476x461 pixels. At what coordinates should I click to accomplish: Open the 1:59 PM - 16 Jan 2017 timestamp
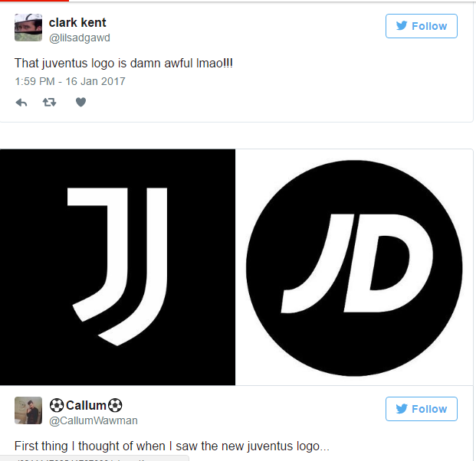click(x=70, y=81)
